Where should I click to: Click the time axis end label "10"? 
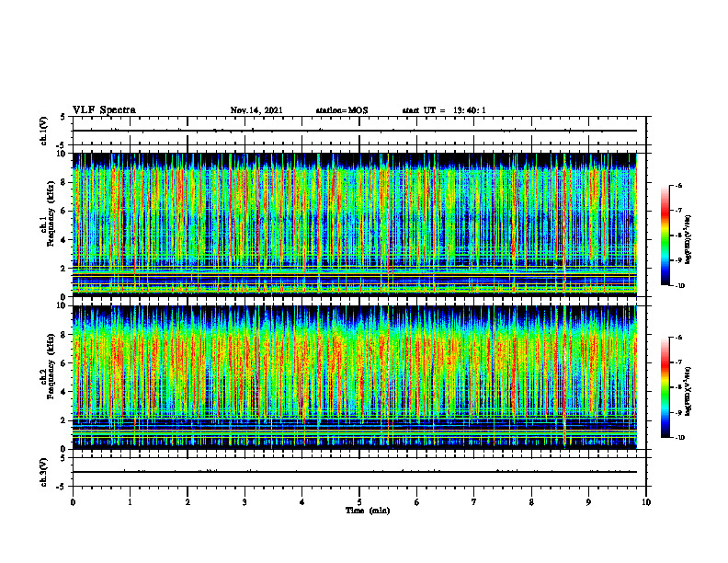click(646, 502)
